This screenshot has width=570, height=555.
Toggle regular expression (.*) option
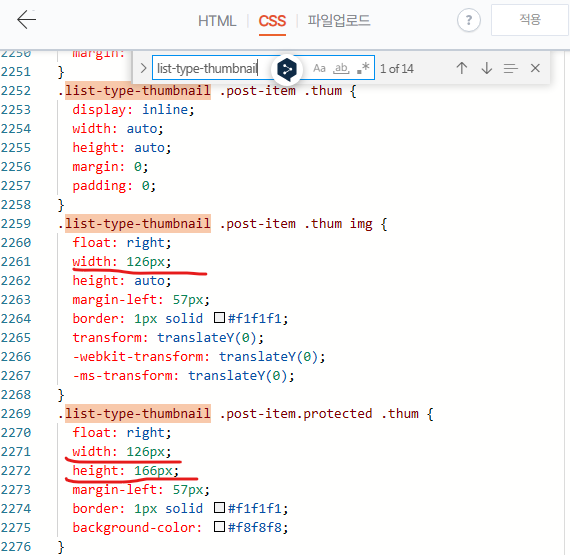363,68
